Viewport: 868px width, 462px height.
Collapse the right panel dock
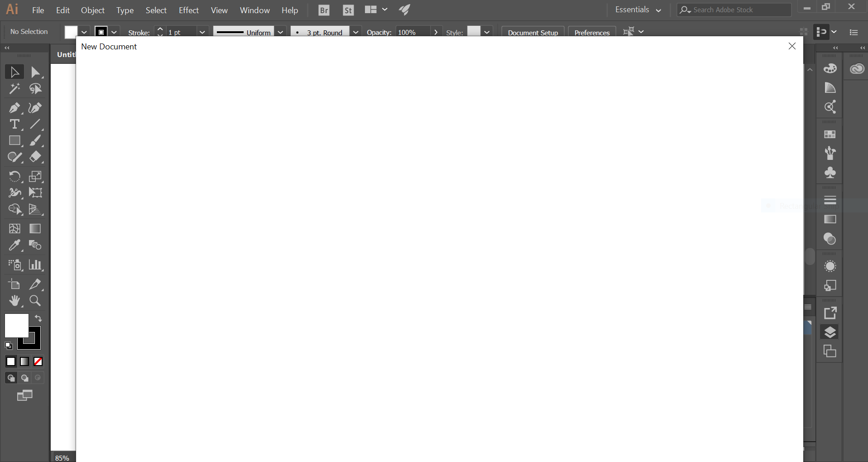(x=835, y=48)
